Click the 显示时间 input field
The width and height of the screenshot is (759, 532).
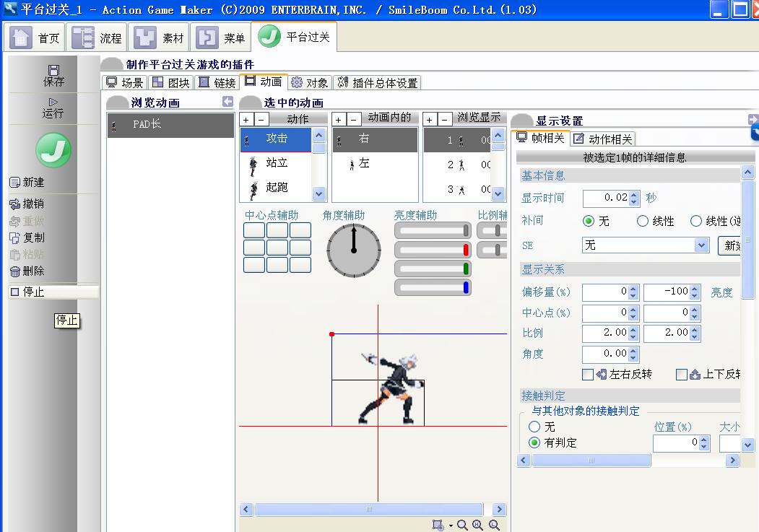point(606,198)
